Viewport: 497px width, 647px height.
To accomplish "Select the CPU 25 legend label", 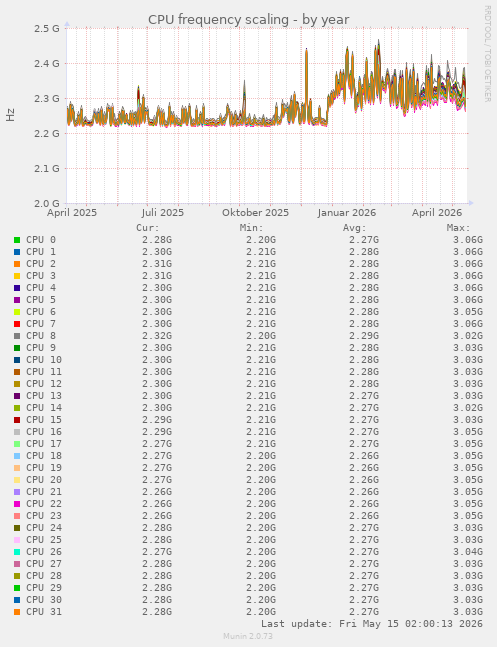I will coord(44,539).
